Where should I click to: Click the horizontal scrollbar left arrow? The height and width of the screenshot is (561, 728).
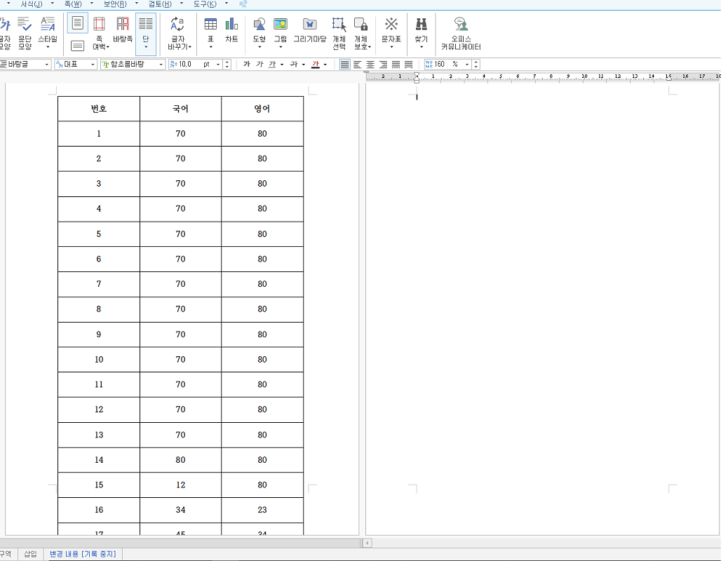coord(368,543)
